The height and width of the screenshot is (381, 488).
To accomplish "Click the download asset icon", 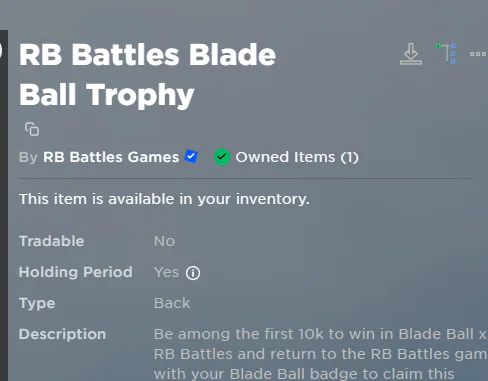I will coord(411,54).
